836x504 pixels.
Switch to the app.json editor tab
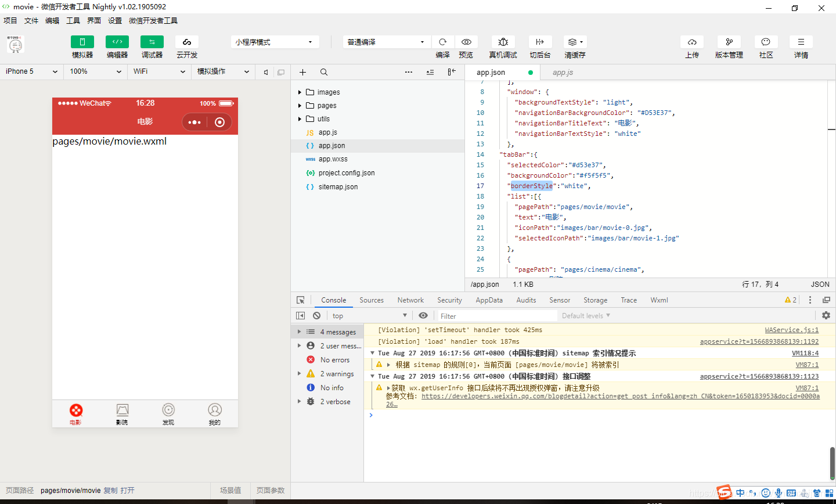[x=503, y=73]
